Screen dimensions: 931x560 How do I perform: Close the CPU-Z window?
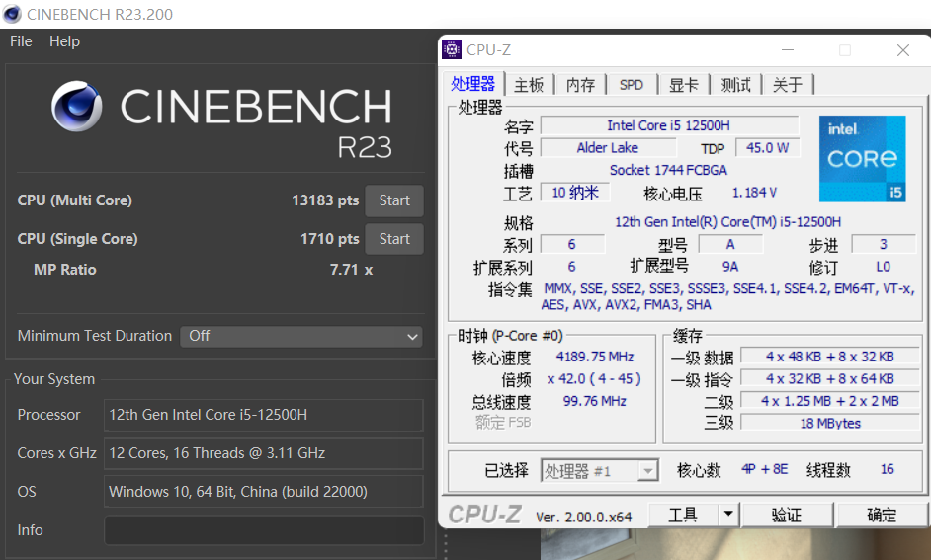tap(902, 50)
